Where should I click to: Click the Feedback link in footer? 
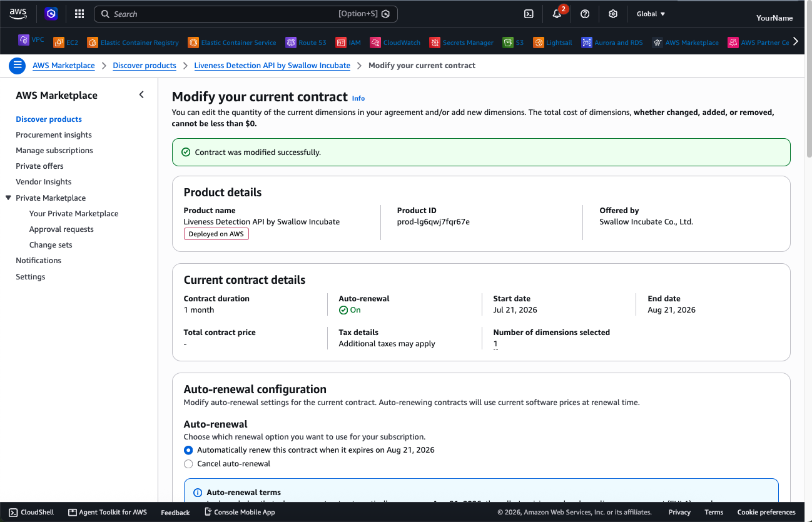point(175,513)
